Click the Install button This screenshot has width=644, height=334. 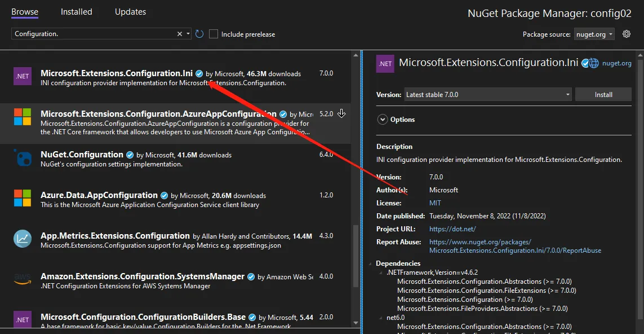tap(603, 95)
